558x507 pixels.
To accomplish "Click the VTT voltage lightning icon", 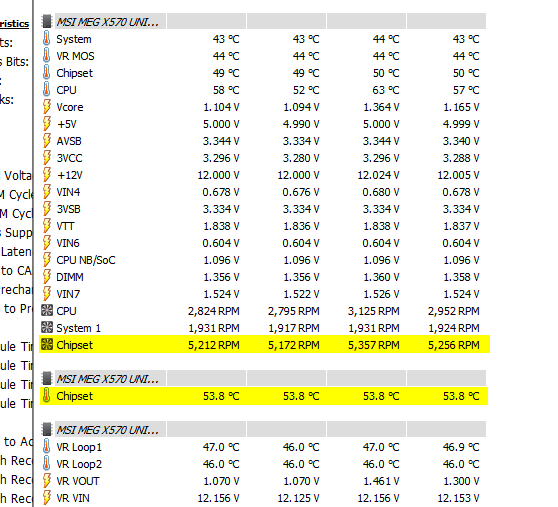I will coord(47,226).
